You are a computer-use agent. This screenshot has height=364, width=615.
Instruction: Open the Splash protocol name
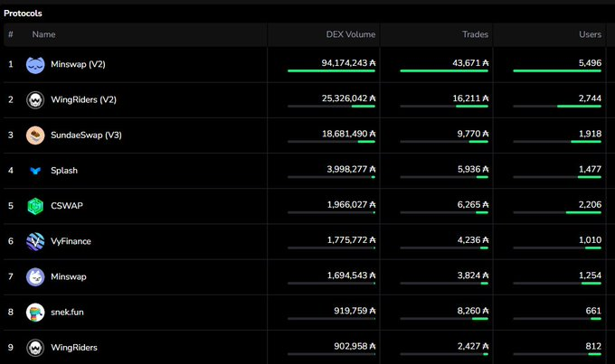click(x=64, y=171)
